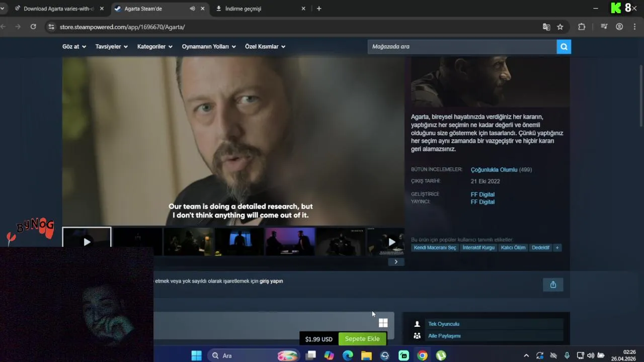Click the translate page icon

[546, 27]
